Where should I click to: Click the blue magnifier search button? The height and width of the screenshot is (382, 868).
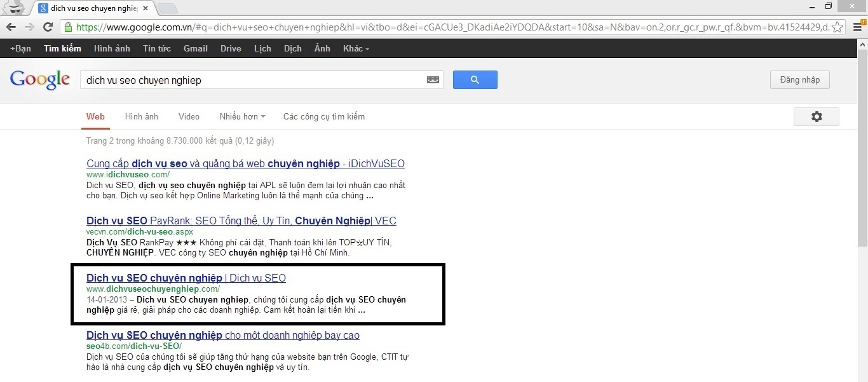pyautogui.click(x=475, y=80)
